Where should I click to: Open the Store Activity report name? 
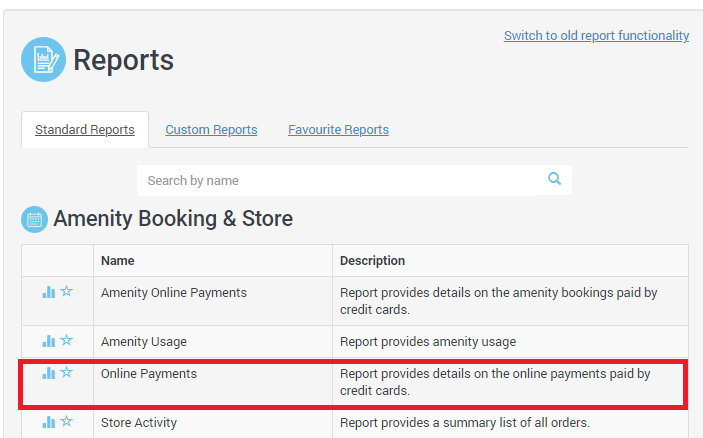(139, 422)
